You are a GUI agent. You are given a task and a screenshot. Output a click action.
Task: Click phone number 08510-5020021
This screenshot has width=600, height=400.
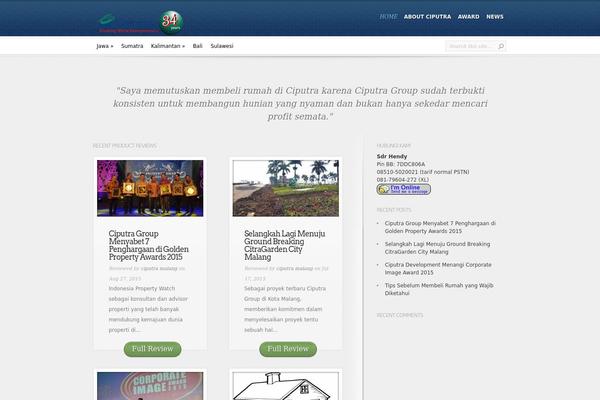click(x=397, y=172)
